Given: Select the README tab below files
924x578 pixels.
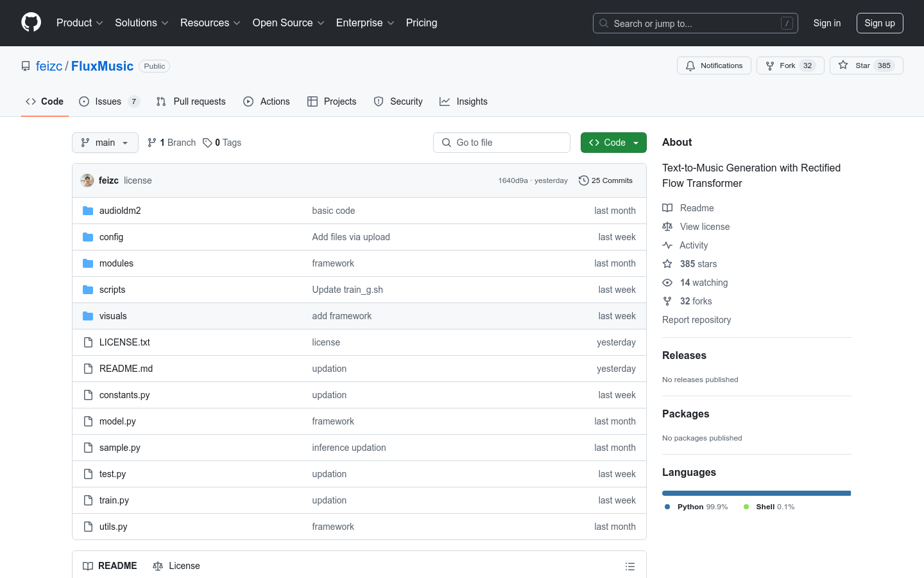Looking at the screenshot, I should pos(110,566).
